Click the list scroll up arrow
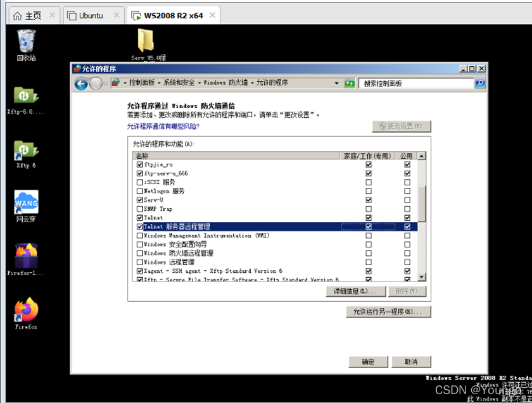The image size is (532, 403). coord(422,156)
